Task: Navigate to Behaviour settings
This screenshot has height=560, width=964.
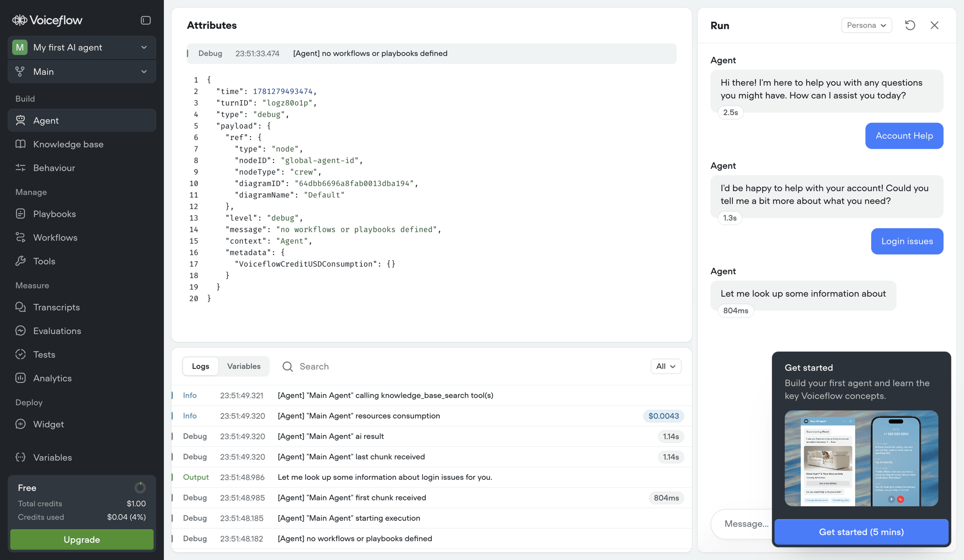Action: point(82,167)
